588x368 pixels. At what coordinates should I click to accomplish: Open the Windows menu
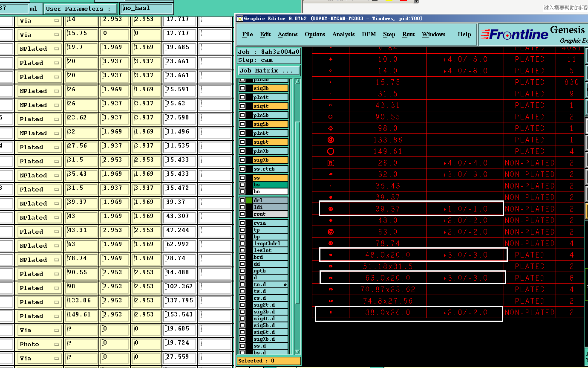point(433,35)
